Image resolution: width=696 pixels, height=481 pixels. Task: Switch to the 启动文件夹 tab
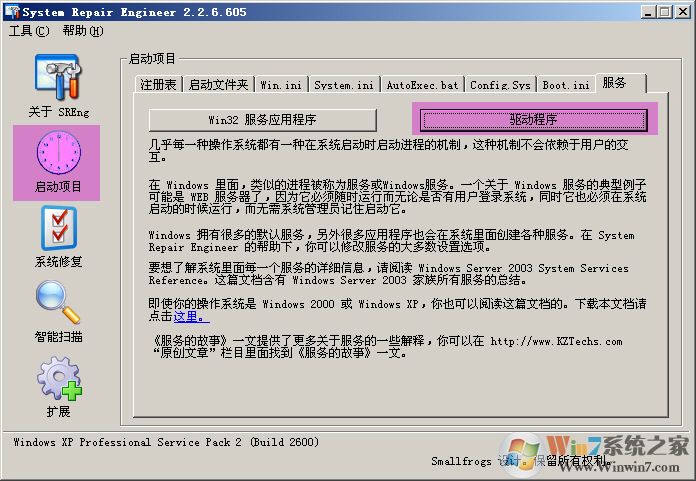point(218,85)
